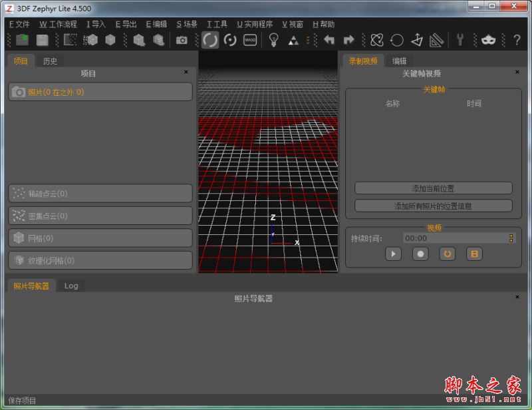Click the orange film export button
The image size is (532, 410).
click(x=474, y=254)
